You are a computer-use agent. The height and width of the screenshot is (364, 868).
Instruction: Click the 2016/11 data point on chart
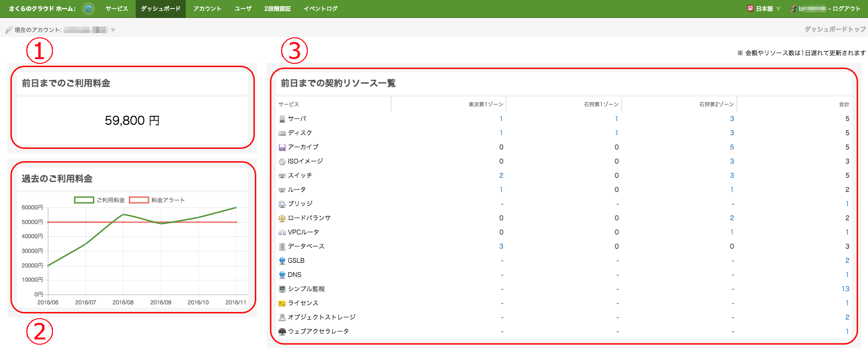click(x=236, y=208)
